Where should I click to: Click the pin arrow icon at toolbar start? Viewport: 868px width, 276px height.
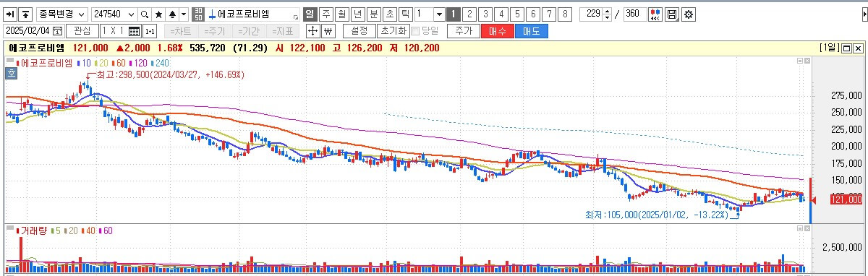[x=11, y=14]
